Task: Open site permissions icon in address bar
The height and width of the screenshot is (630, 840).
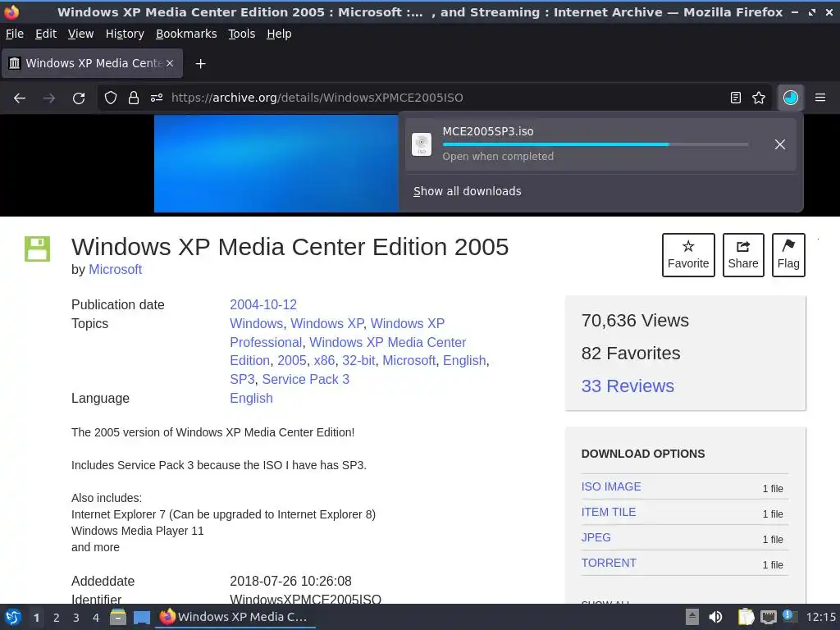Action: point(157,98)
